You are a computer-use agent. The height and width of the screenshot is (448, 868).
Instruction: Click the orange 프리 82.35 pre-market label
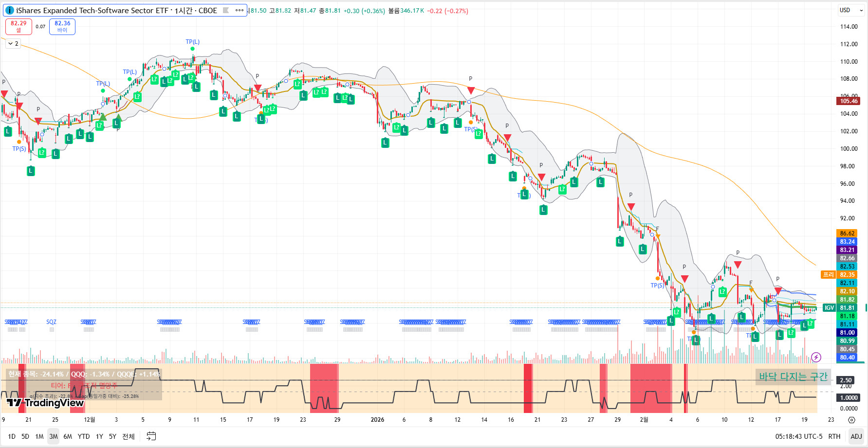839,275
